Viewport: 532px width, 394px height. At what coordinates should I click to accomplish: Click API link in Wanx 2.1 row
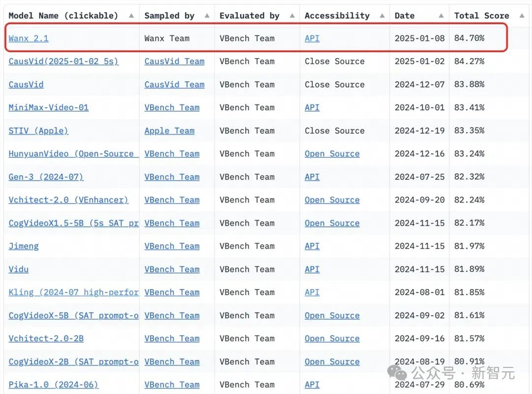point(312,38)
